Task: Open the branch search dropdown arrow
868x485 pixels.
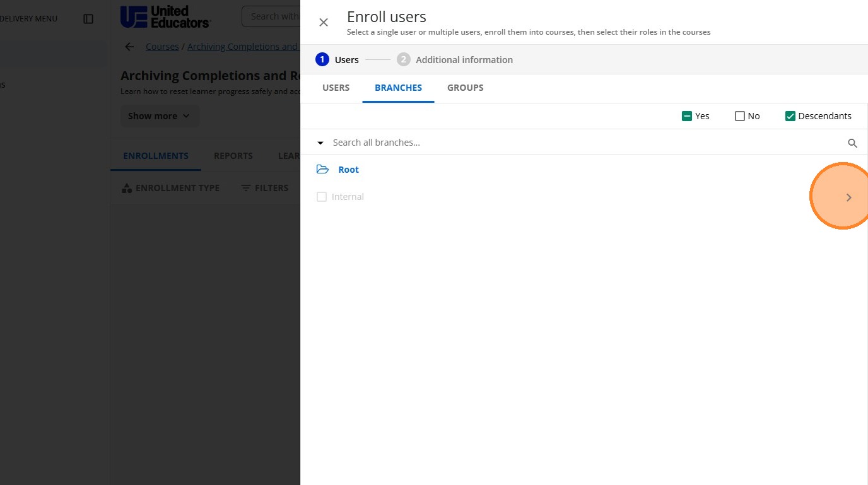Action: [x=320, y=143]
